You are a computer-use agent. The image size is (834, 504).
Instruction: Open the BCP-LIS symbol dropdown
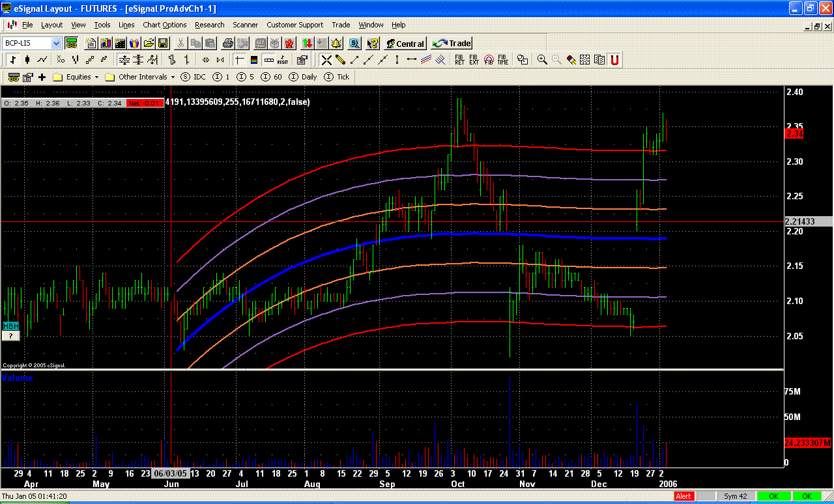click(56, 44)
